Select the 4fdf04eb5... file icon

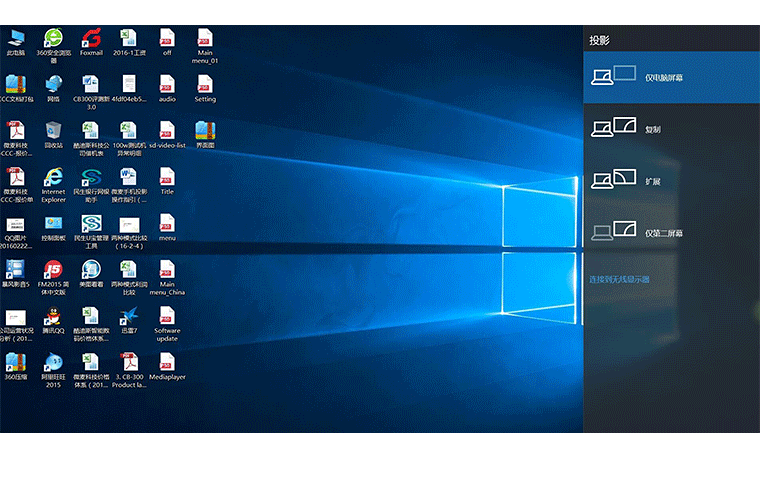(x=129, y=88)
